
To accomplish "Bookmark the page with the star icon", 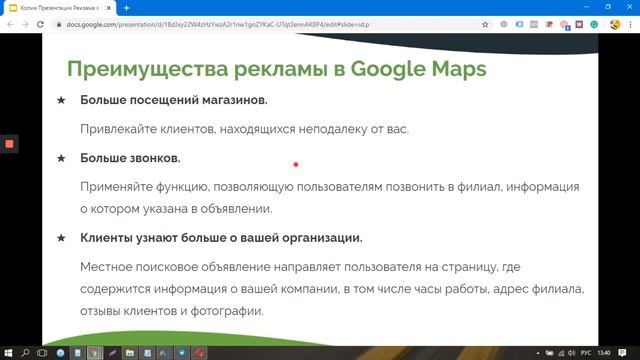I will click(x=485, y=24).
